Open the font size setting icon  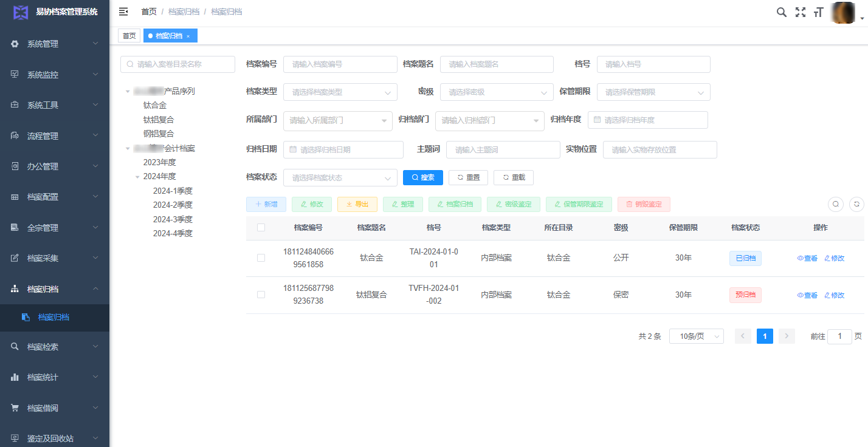click(818, 12)
